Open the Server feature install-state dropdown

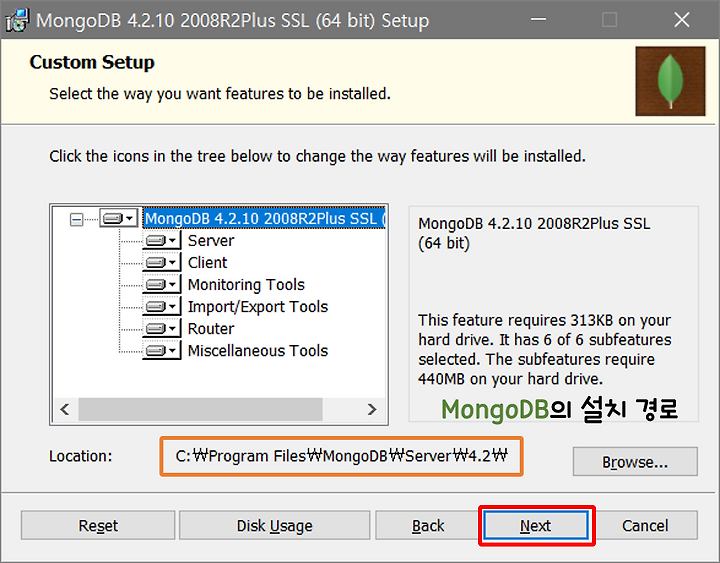(162, 241)
